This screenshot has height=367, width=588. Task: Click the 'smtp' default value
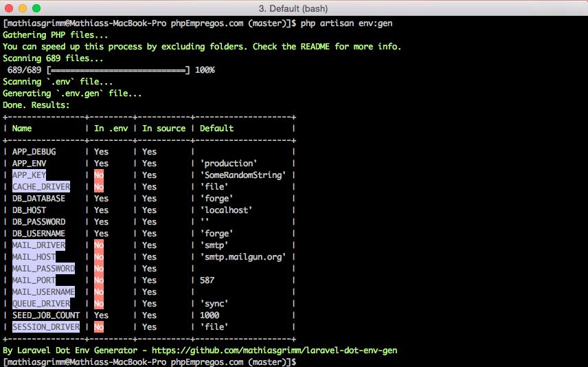click(x=214, y=245)
